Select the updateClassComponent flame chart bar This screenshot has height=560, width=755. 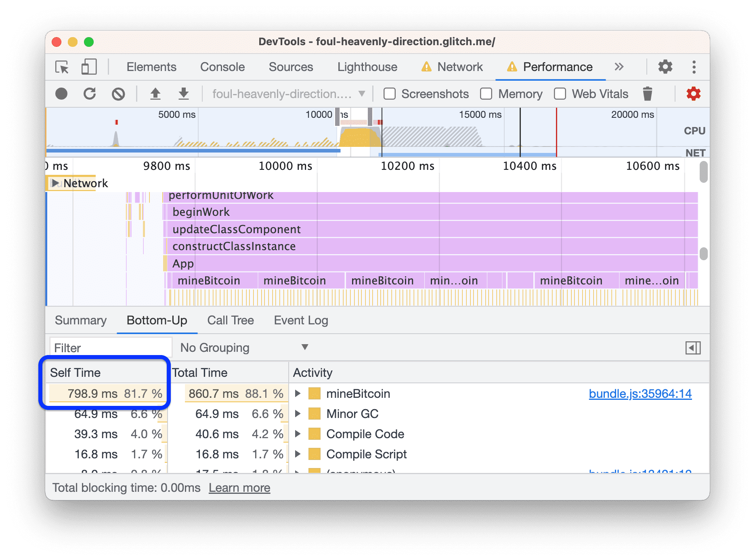432,230
